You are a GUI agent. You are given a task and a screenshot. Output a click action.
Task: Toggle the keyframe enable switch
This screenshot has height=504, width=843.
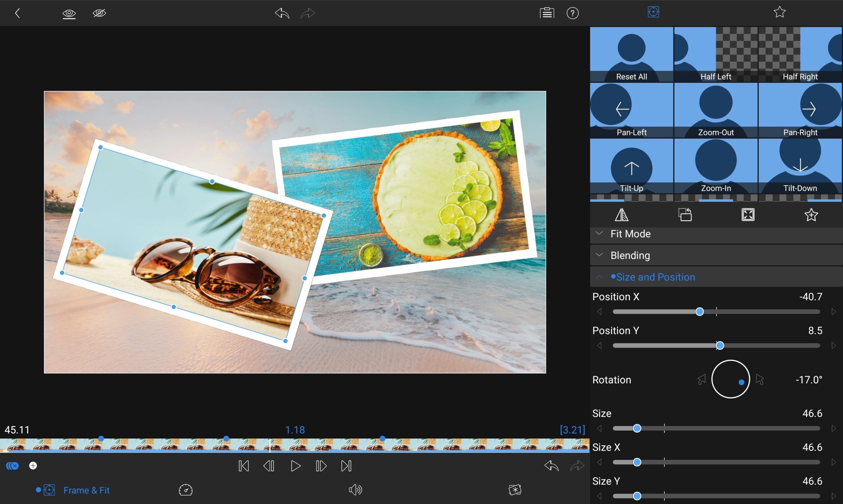pos(13,466)
